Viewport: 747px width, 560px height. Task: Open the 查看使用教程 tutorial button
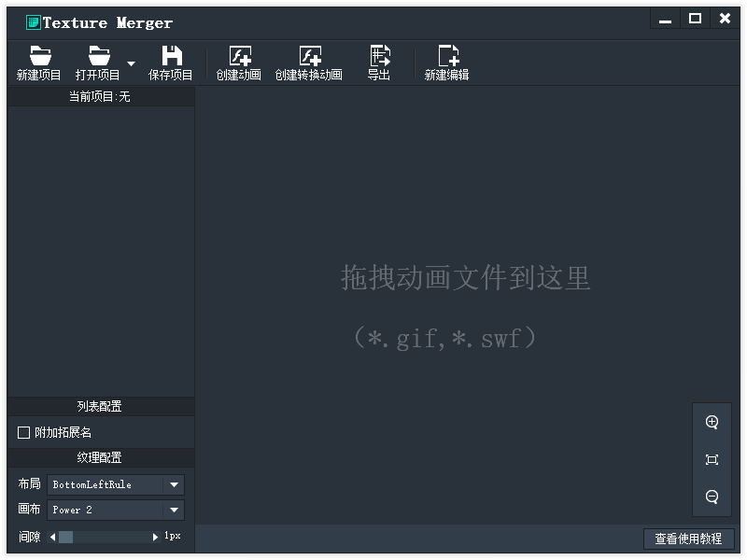click(x=688, y=539)
